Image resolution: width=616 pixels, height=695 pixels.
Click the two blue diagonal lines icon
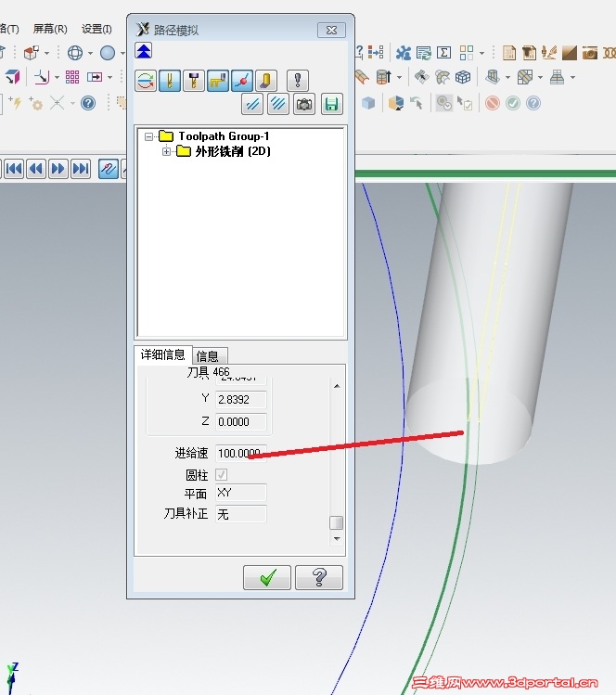coord(252,105)
